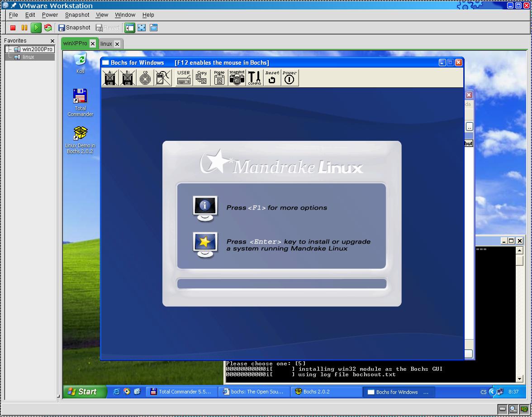Toggle Bochs CD-ROM drive icon

[x=145, y=78]
